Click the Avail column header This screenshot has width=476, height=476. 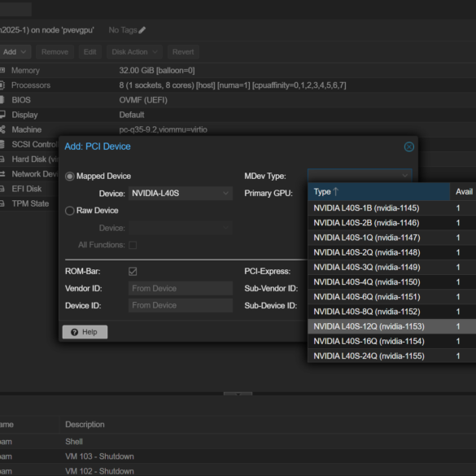[463, 191]
